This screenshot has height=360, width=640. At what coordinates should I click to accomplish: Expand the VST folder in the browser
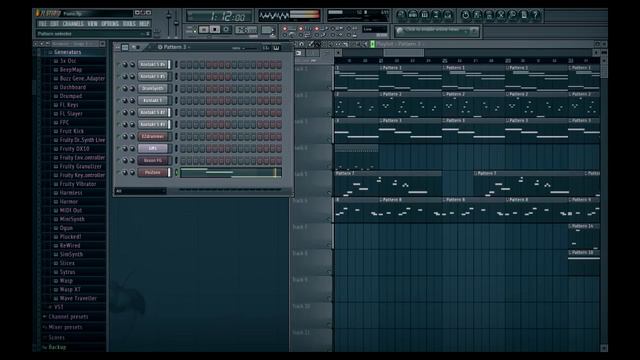pos(59,307)
